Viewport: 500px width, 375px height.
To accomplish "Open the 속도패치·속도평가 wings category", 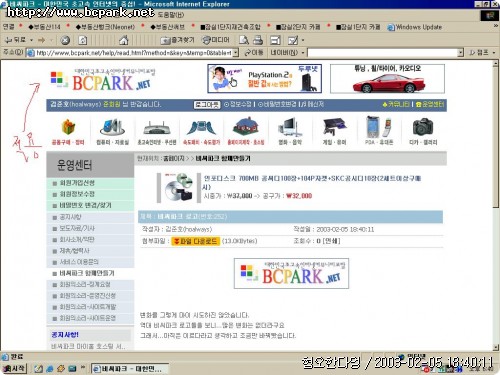I will pyautogui.click(x=201, y=132).
